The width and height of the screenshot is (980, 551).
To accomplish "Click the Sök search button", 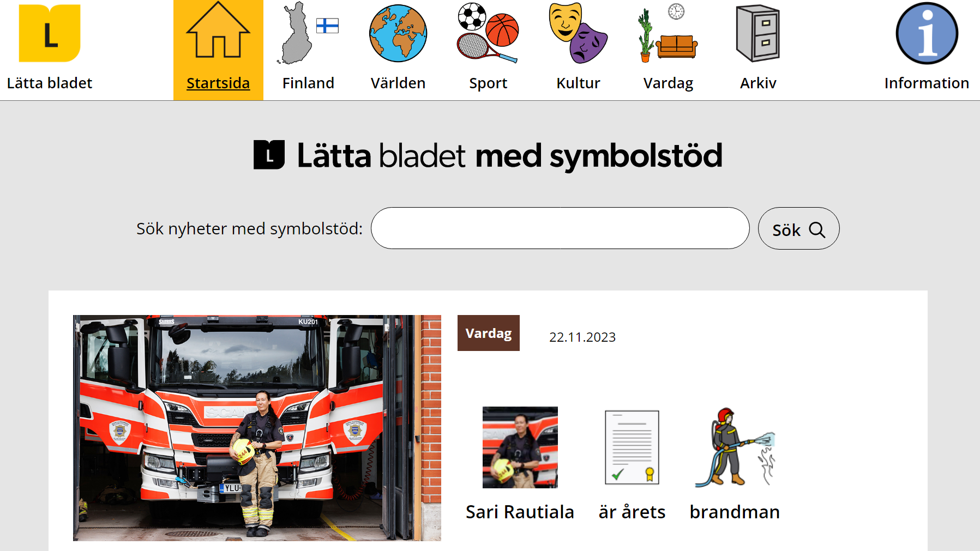I will [798, 228].
